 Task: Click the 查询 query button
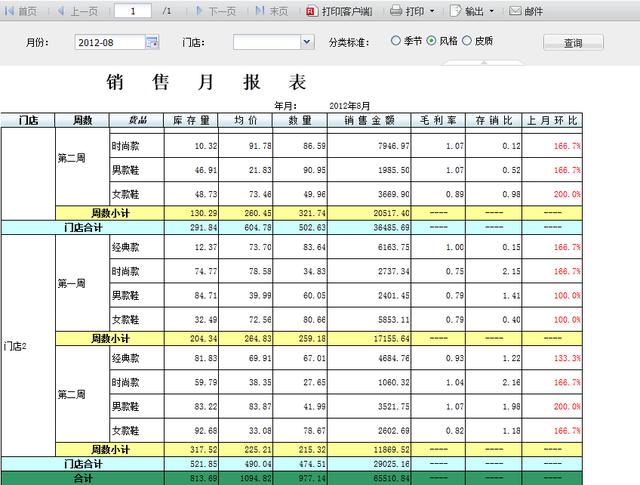click(573, 42)
